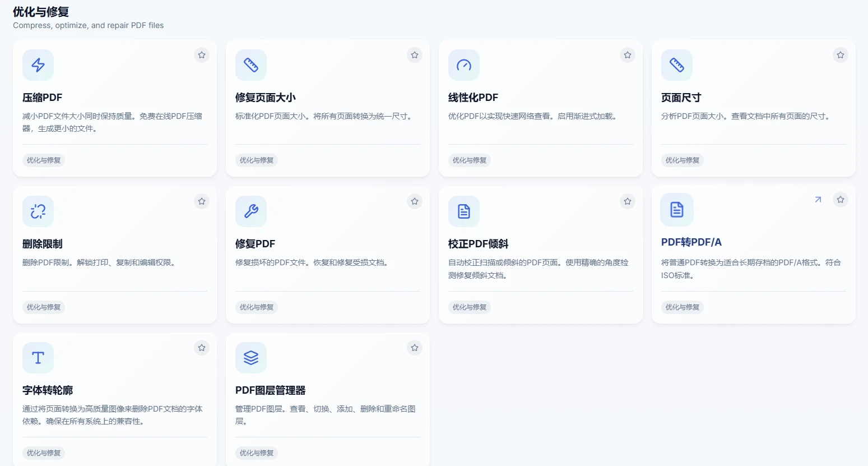Open the 字体转轮廓 tool page
This screenshot has width=868, height=466.
(x=47, y=390)
